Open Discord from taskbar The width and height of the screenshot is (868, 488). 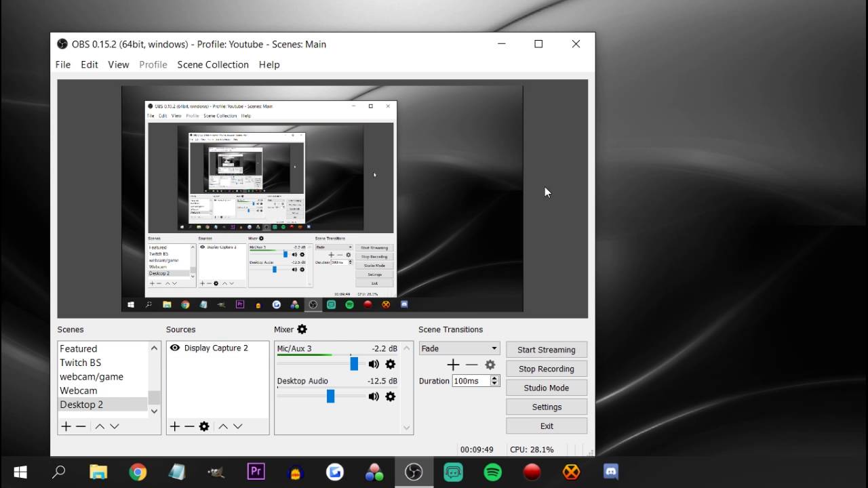611,472
